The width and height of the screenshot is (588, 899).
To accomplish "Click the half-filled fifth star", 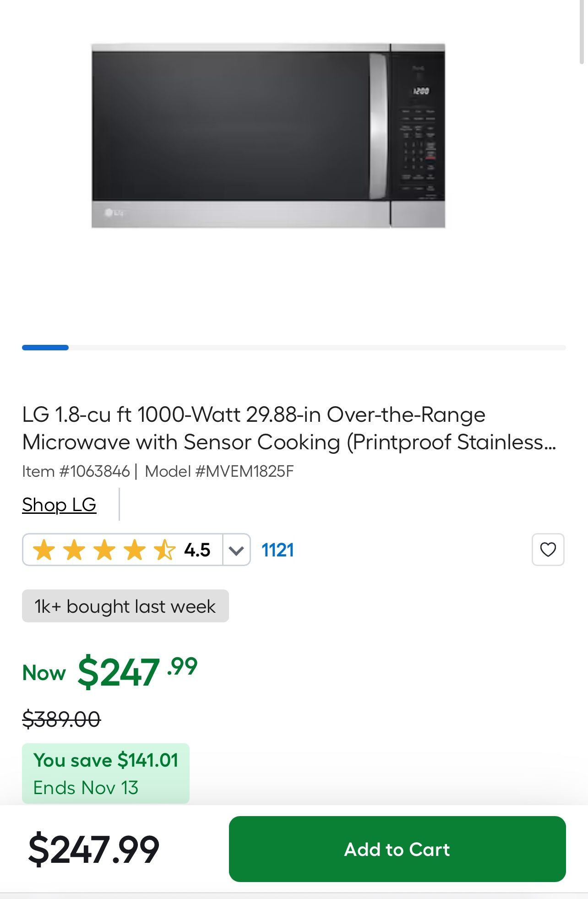I will pyautogui.click(x=165, y=549).
